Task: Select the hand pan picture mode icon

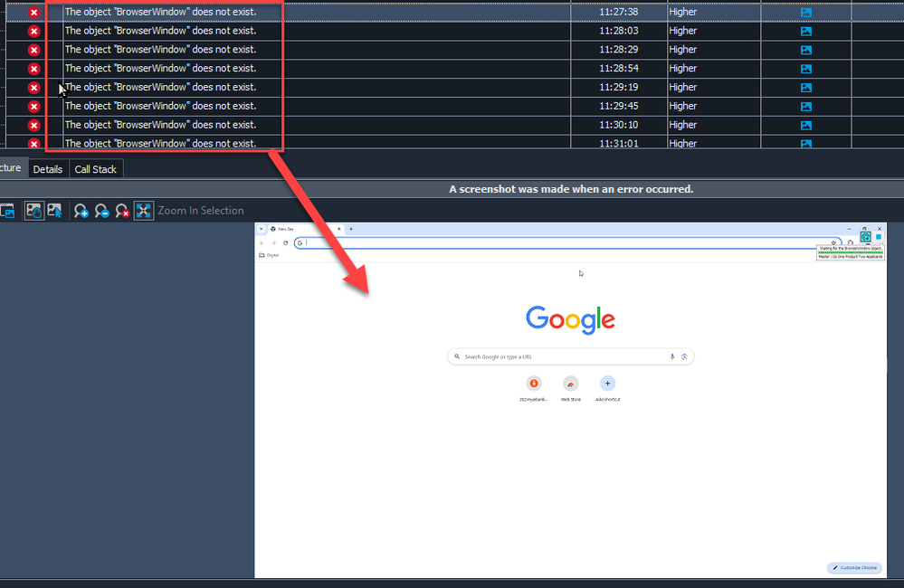Action: tap(34, 211)
